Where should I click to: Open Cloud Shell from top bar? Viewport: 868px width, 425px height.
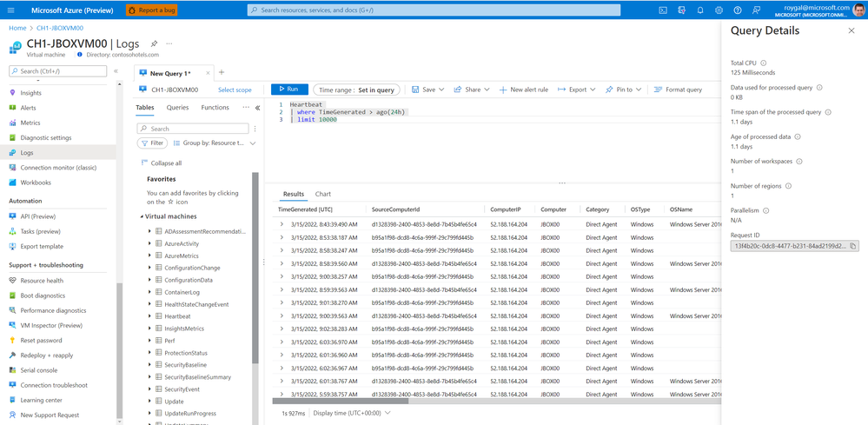click(x=663, y=10)
